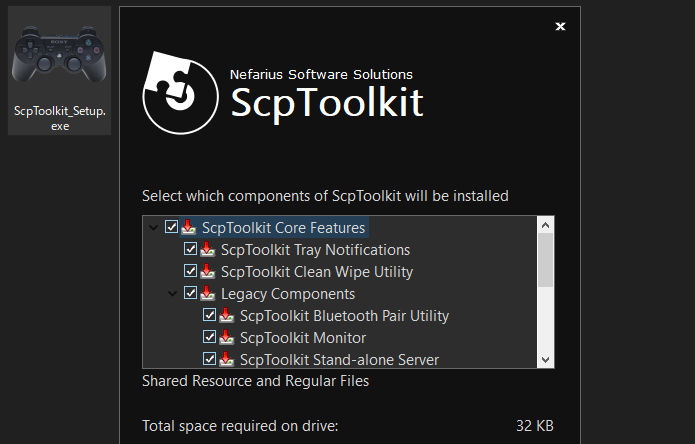The width and height of the screenshot is (695, 444).
Task: Click the install icon beside ScpToolkit Clean Wipe Utility
Action: [x=207, y=272]
